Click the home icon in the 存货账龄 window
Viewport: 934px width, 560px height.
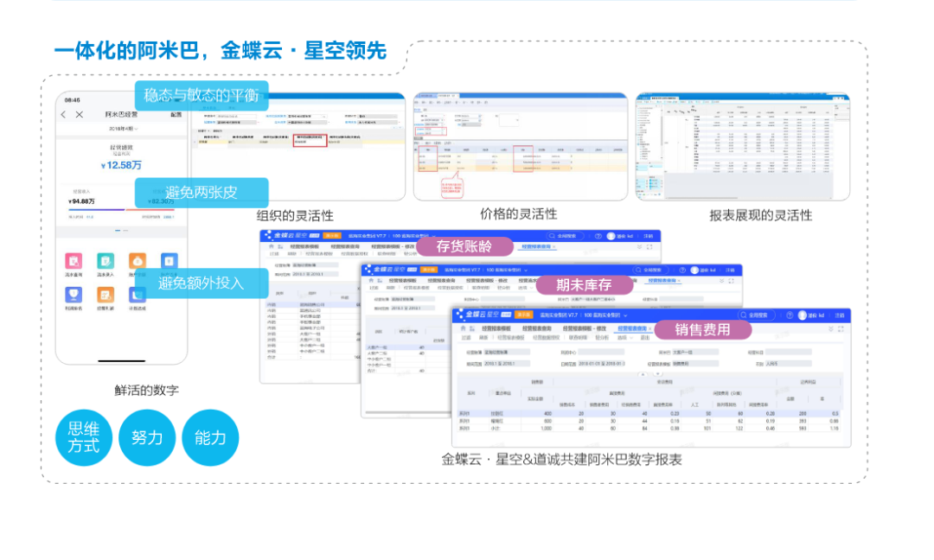tap(271, 246)
